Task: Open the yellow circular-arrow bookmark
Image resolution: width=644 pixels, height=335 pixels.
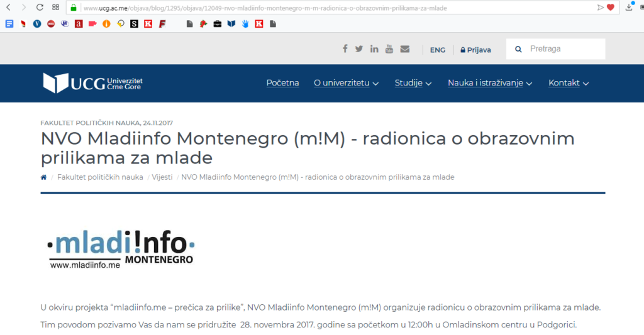Action: pyautogui.click(x=120, y=24)
